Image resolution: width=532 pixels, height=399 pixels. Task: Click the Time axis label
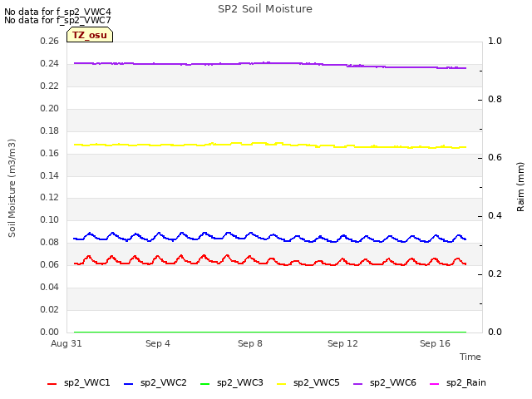(x=470, y=357)
